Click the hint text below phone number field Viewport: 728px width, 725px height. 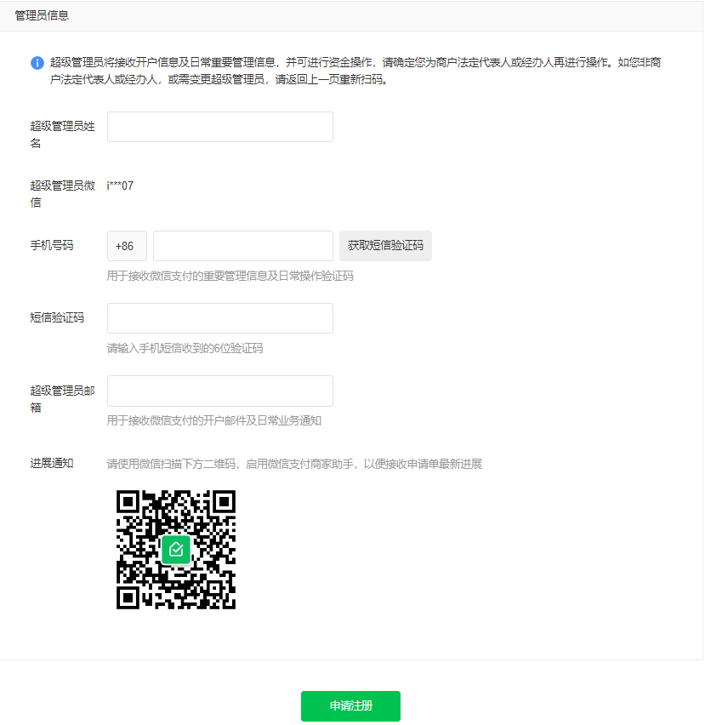click(230, 276)
